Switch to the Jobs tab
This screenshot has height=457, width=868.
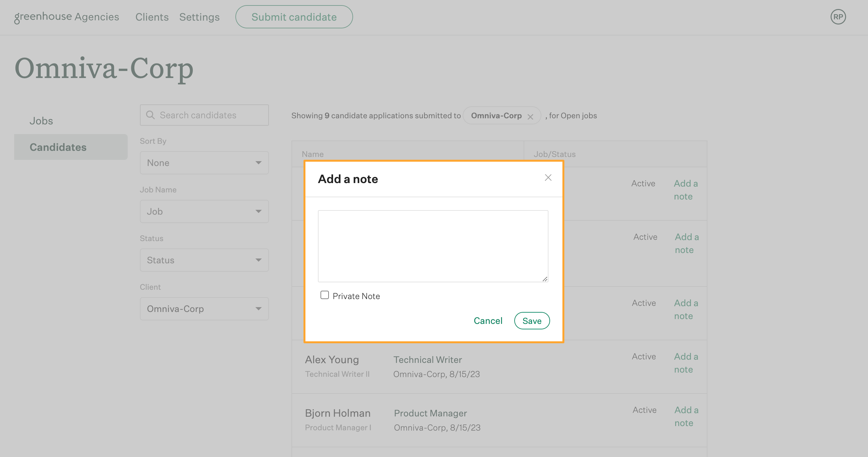[x=41, y=121]
